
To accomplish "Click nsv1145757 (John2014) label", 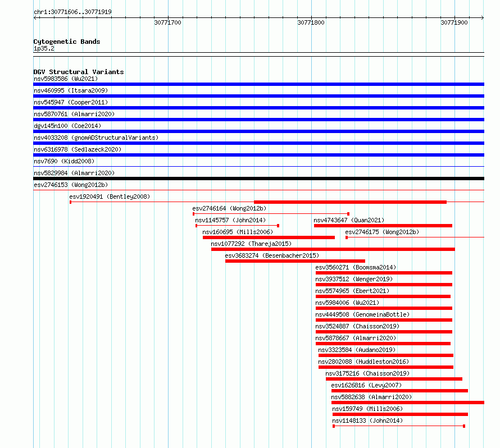I will pos(230,220).
